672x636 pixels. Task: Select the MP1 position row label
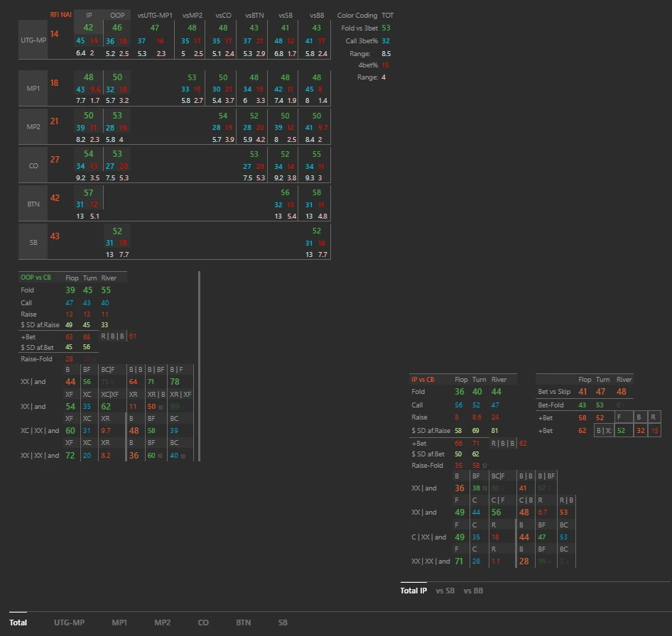(x=33, y=89)
